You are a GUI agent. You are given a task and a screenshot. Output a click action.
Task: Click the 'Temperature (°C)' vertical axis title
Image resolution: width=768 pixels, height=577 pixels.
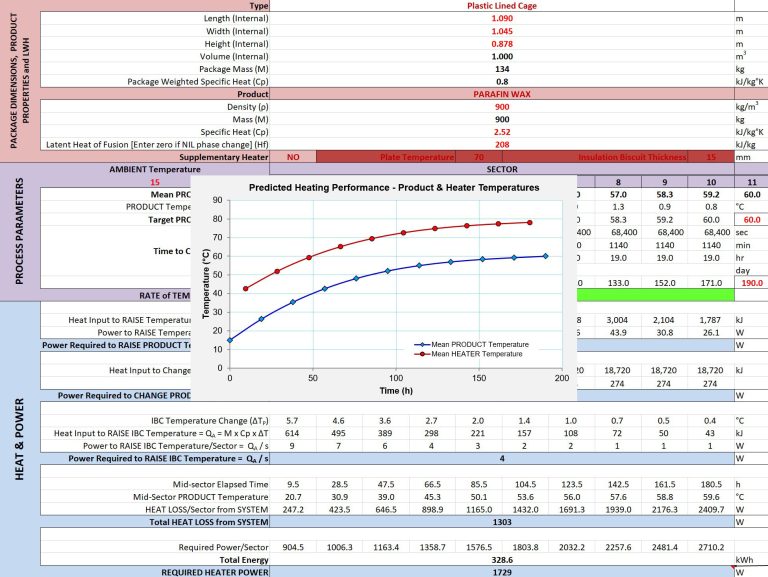(x=206, y=284)
